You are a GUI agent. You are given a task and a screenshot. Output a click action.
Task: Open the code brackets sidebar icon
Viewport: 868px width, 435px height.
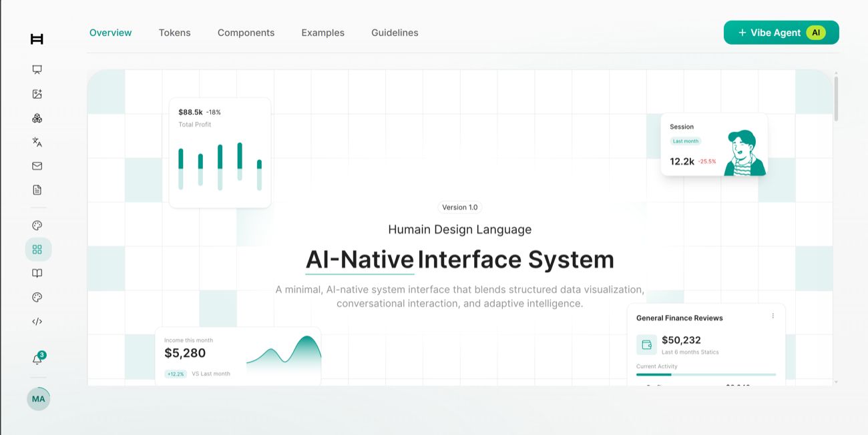pyautogui.click(x=37, y=322)
